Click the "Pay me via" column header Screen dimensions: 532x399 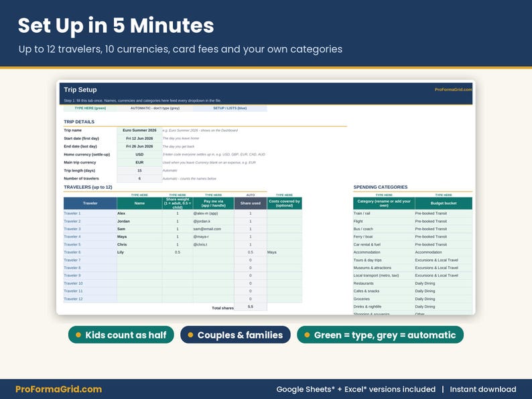(214, 204)
